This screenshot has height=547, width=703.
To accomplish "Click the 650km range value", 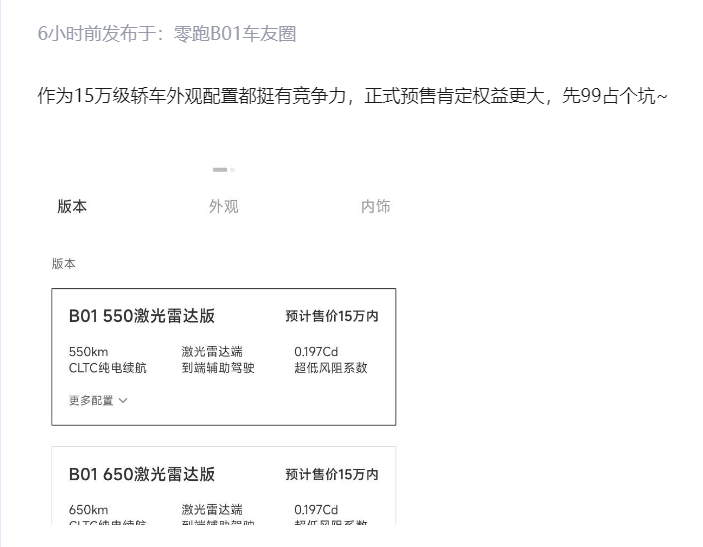I will [88, 510].
